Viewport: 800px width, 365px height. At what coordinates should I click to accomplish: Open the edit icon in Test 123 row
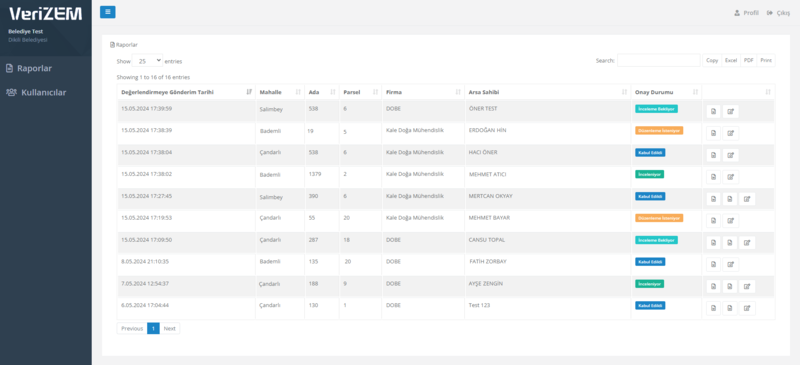tap(747, 308)
